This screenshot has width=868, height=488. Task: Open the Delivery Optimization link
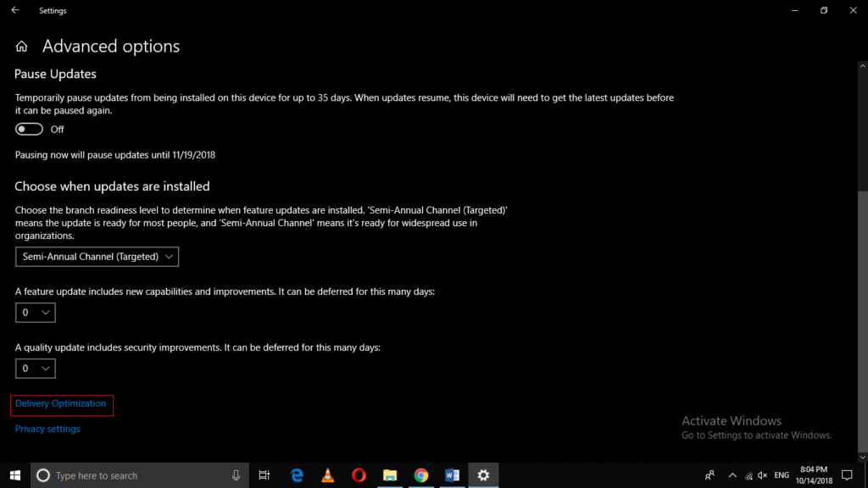pyautogui.click(x=60, y=403)
